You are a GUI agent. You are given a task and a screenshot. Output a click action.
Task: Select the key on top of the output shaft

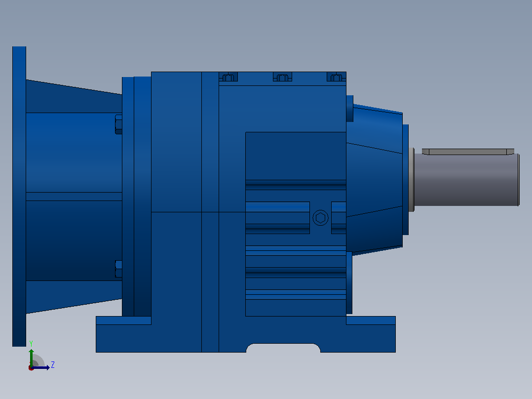click(x=468, y=152)
